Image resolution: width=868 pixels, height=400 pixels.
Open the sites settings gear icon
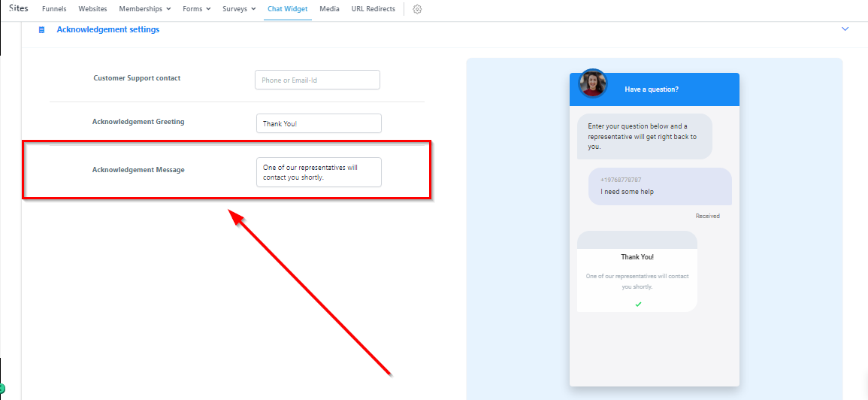coord(417,9)
